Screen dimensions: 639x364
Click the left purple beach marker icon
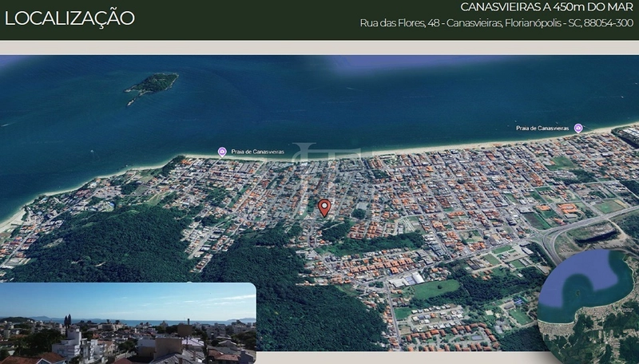pyautogui.click(x=222, y=152)
